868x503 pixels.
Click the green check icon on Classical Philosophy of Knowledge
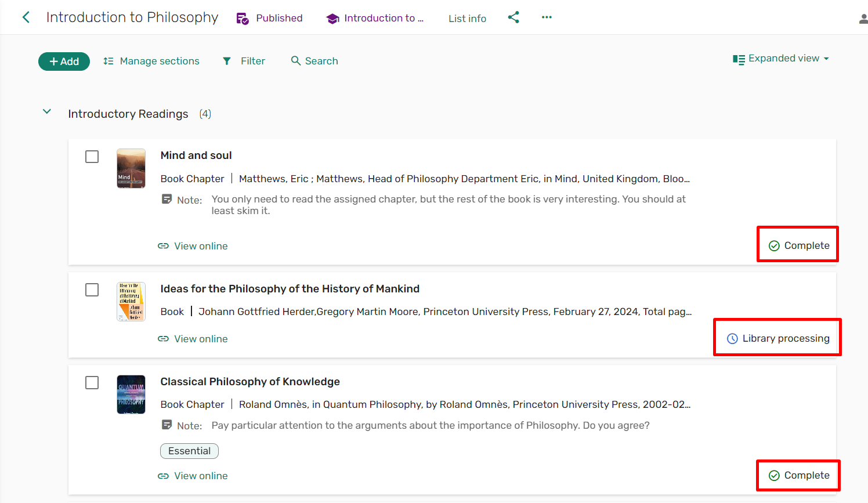click(774, 476)
